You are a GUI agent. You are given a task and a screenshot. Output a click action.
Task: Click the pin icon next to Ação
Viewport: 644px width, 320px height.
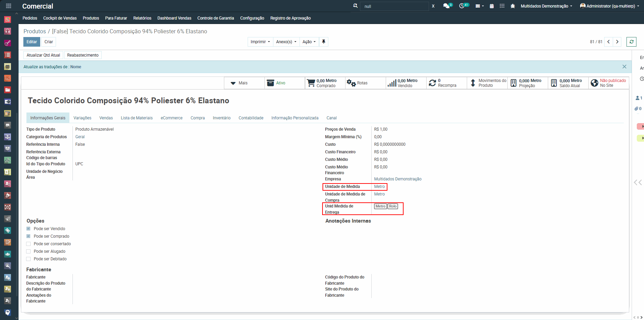tap(324, 42)
